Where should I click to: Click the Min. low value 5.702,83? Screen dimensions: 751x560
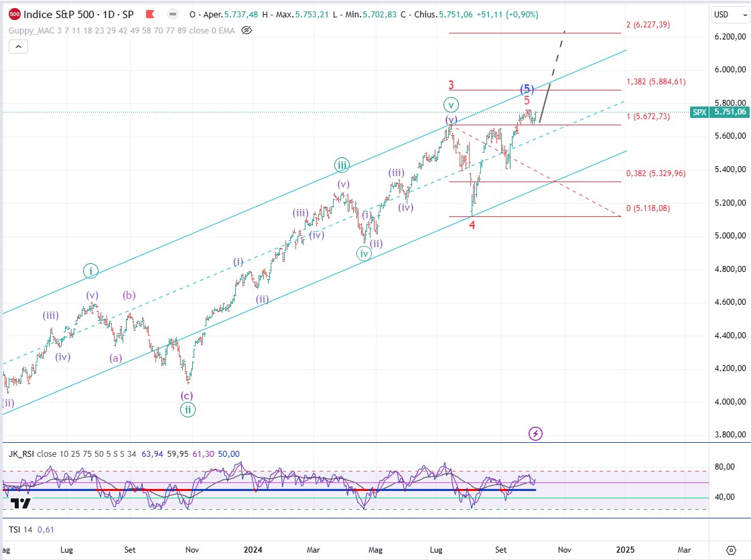tap(379, 14)
